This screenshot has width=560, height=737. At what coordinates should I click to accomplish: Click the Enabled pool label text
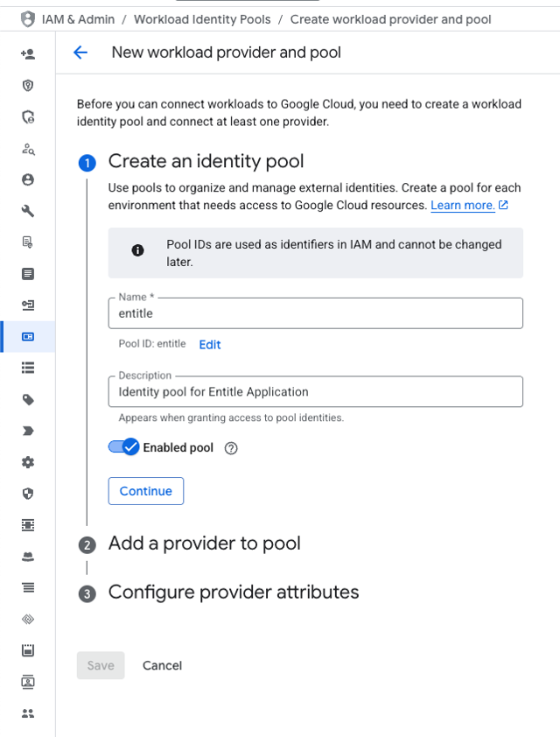[x=178, y=447]
